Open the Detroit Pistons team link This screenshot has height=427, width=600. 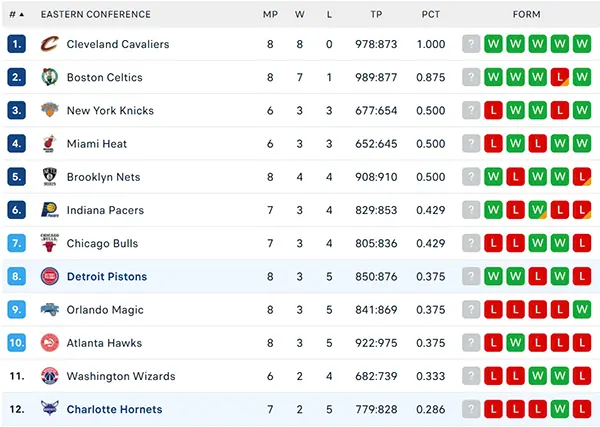107,277
